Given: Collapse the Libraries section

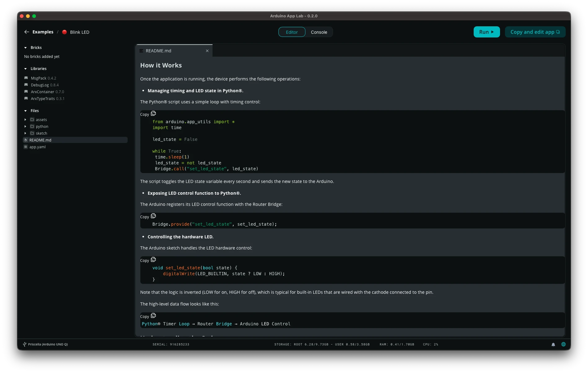Looking at the screenshot, I should pos(25,68).
